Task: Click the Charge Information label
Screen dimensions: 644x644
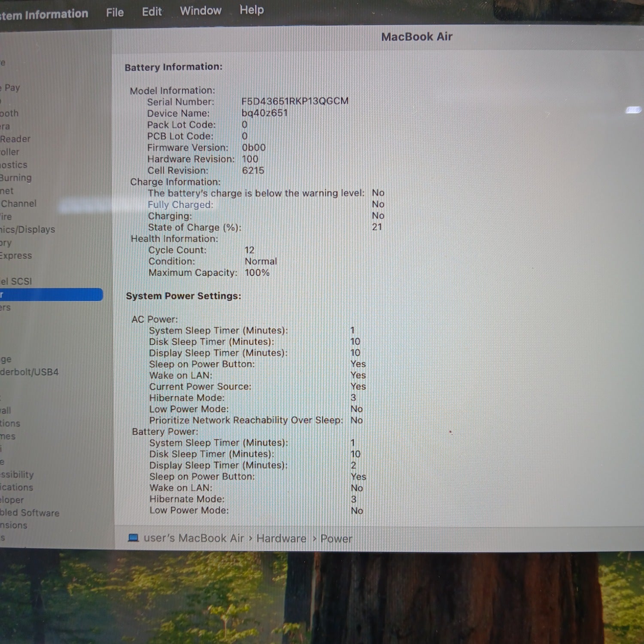Action: [175, 182]
